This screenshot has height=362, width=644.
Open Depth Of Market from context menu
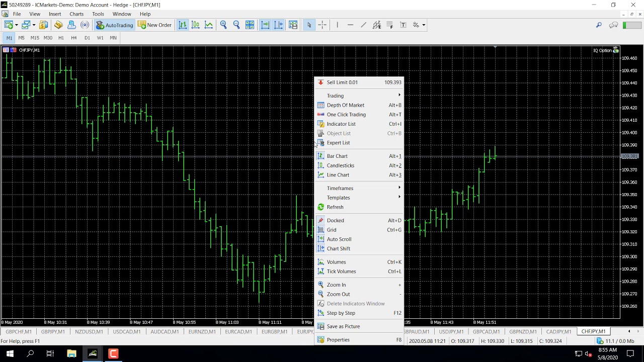tap(359, 105)
